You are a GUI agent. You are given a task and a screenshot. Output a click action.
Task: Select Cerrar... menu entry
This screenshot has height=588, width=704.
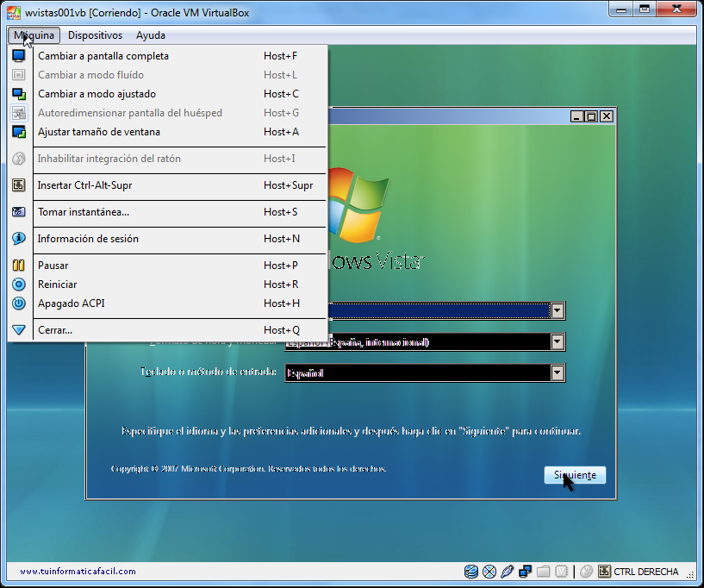tap(168, 330)
